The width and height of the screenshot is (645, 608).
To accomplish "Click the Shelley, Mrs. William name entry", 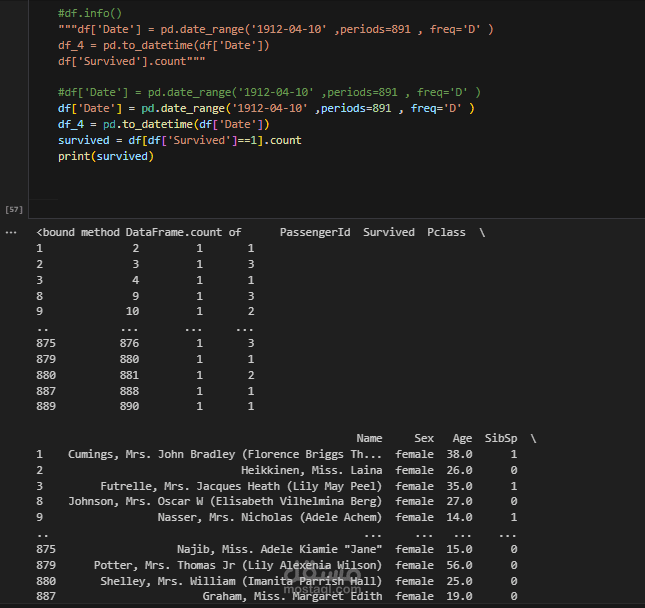I will (241, 581).
